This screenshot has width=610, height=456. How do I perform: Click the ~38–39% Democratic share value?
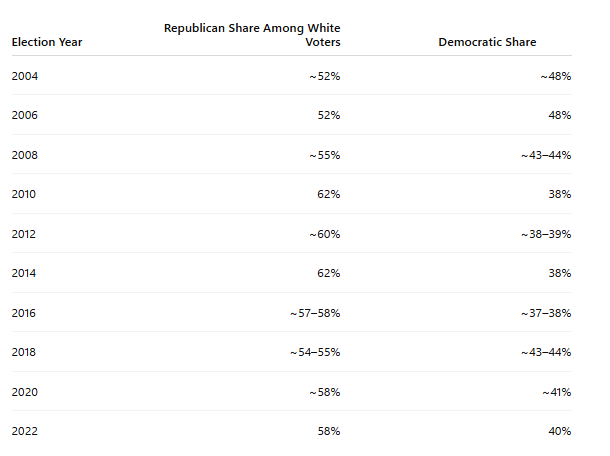[x=546, y=234]
